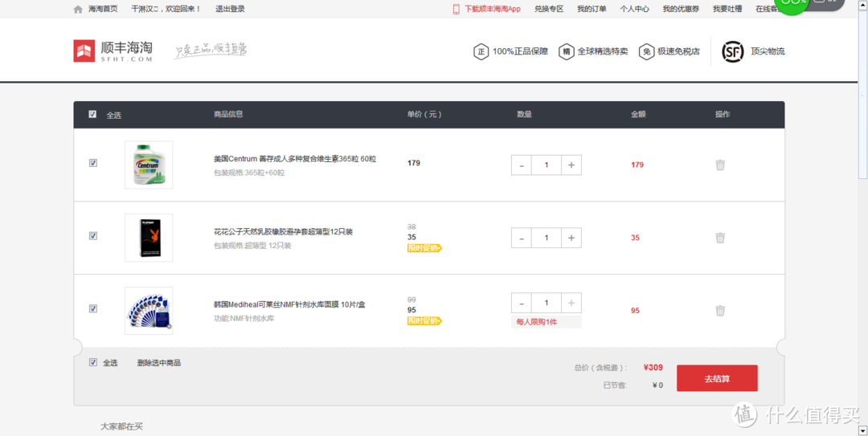Open 个人中心
Screen dimensions: 868x436
point(634,10)
